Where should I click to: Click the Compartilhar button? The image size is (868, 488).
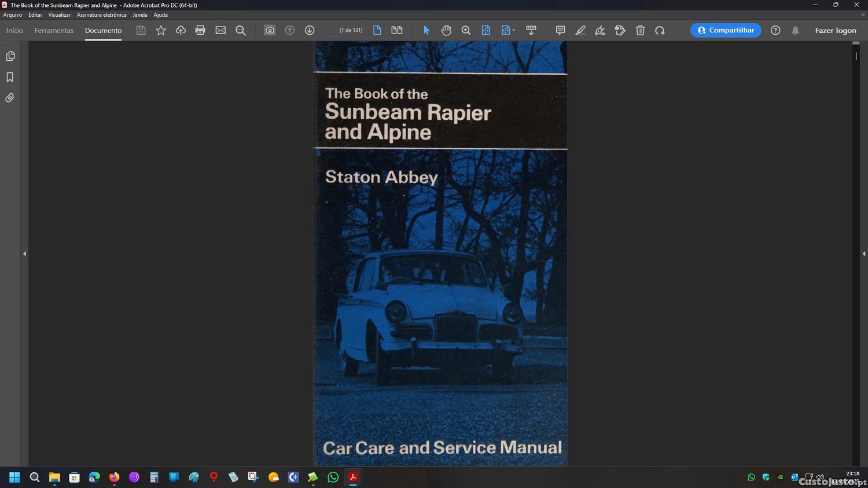pyautogui.click(x=725, y=31)
